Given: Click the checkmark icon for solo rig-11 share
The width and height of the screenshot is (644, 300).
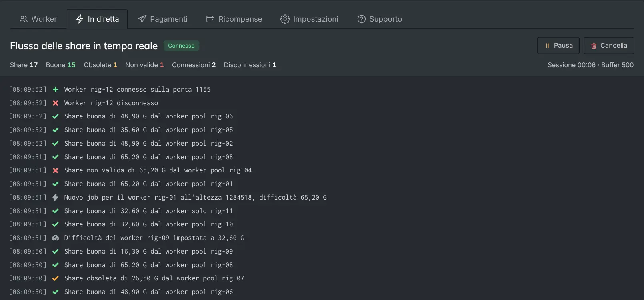Looking at the screenshot, I should [x=56, y=211].
